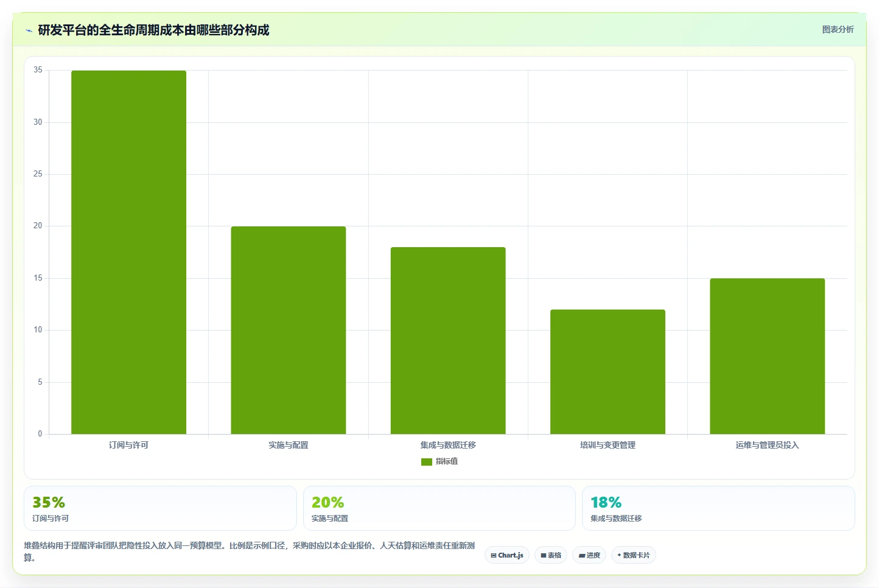Viewport: 879px width, 588px height.
Task: Click the 运维与管理员投入 bar in chart
Action: [x=767, y=356]
